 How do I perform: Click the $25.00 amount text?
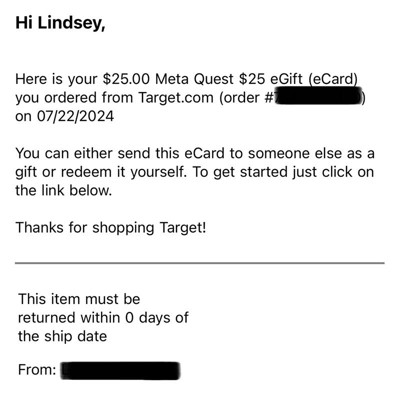point(127,79)
